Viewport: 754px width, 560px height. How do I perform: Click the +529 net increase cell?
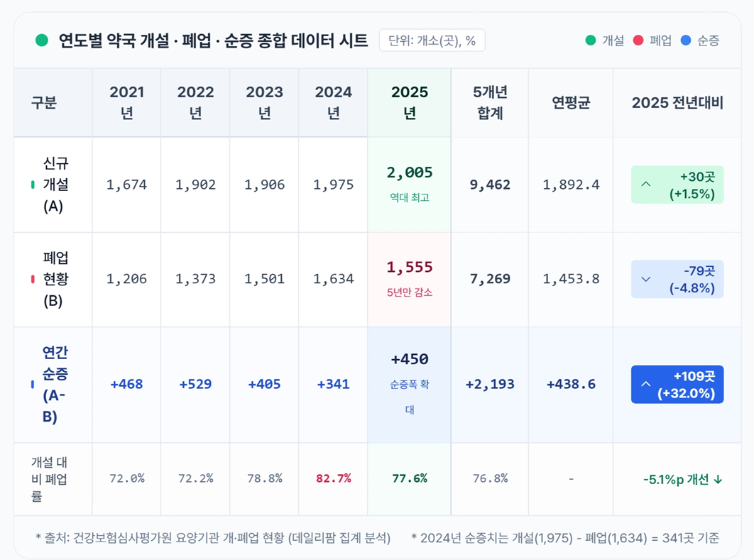tap(195, 384)
